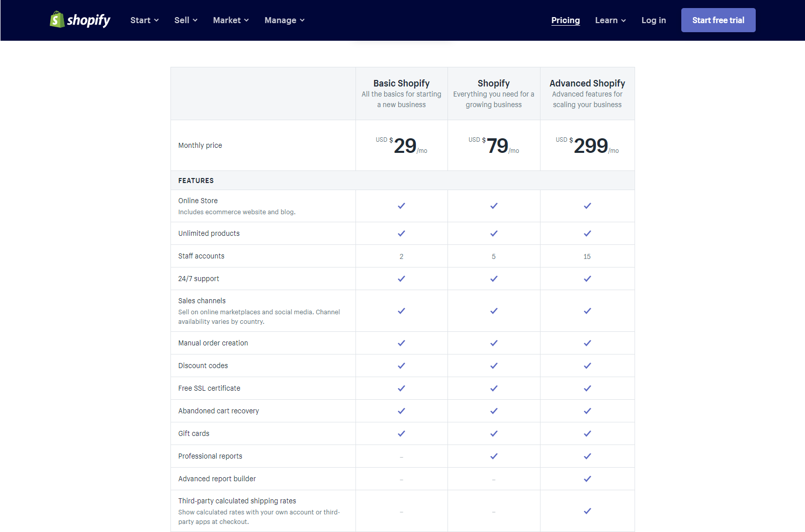Click Unlimited products checkmark under Basic Shopify
805x532 pixels.
coord(401,233)
